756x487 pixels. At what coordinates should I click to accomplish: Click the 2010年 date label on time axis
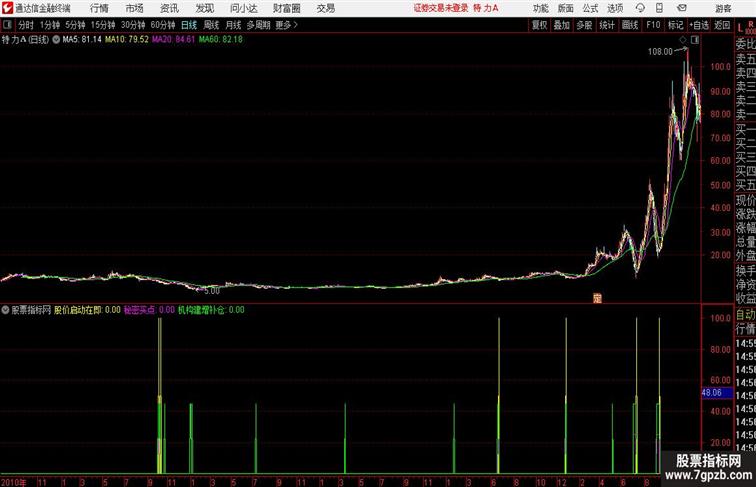click(14, 482)
